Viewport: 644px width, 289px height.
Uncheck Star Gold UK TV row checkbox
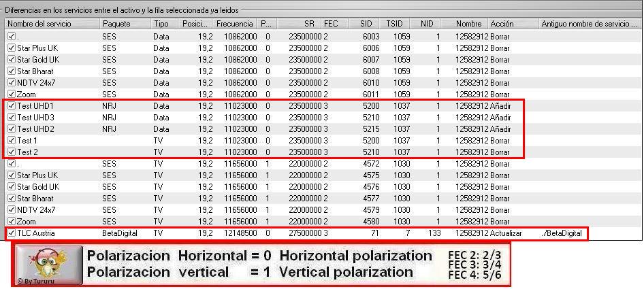pos(12,187)
